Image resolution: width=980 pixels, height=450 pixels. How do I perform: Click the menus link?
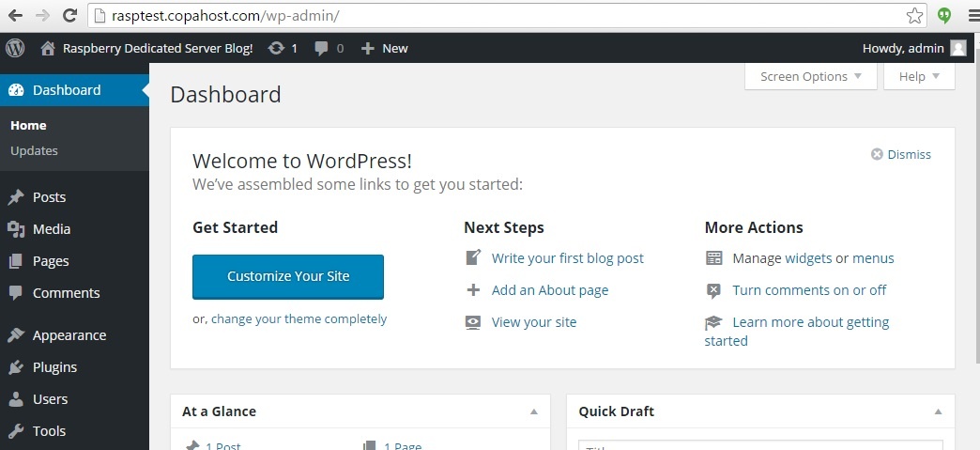pos(873,258)
